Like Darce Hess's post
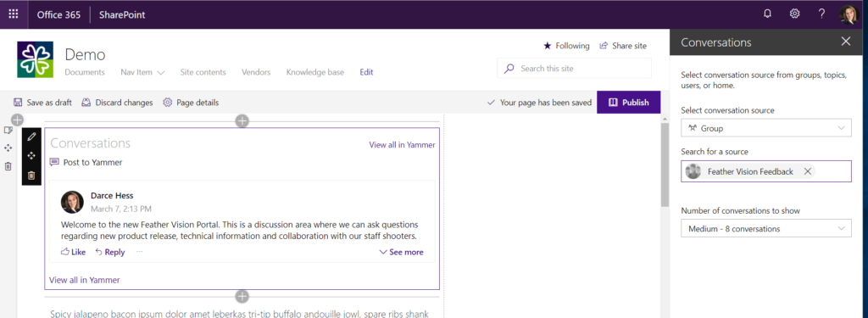 (73, 252)
